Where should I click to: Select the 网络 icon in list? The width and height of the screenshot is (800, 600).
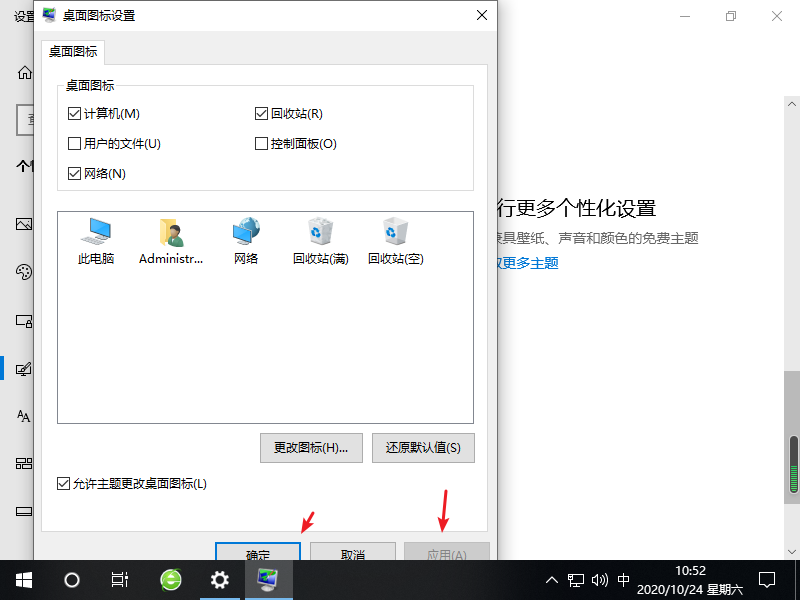[x=246, y=241]
